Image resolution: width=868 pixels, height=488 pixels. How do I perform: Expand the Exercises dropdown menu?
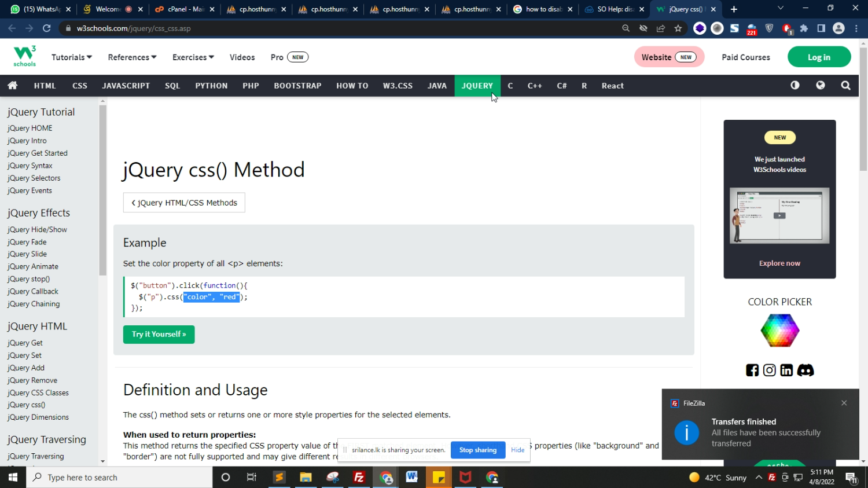tap(193, 57)
